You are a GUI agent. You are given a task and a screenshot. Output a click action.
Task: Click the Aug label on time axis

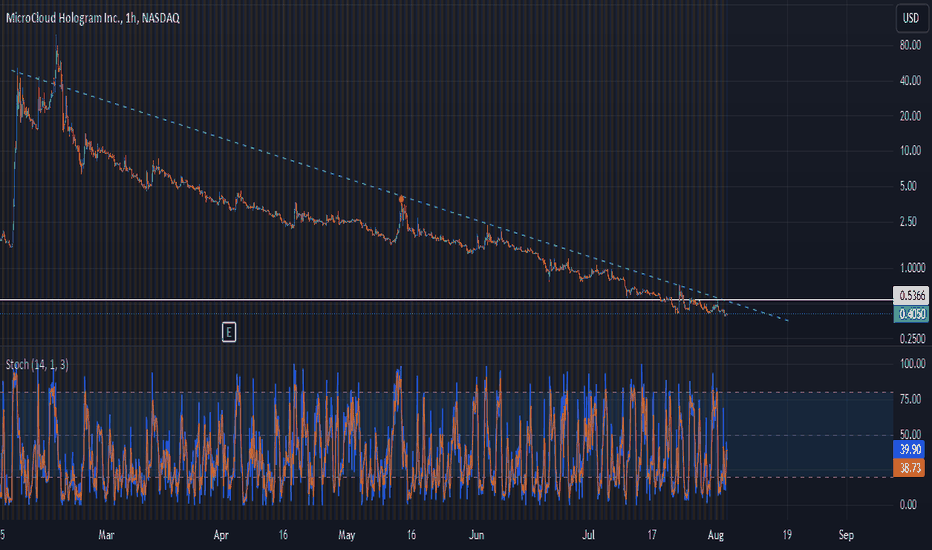click(x=716, y=535)
